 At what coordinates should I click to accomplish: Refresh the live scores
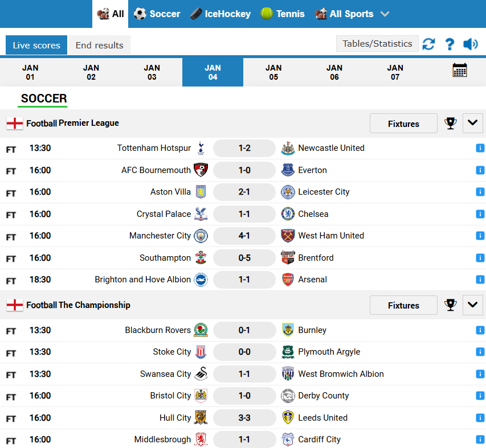tap(428, 43)
